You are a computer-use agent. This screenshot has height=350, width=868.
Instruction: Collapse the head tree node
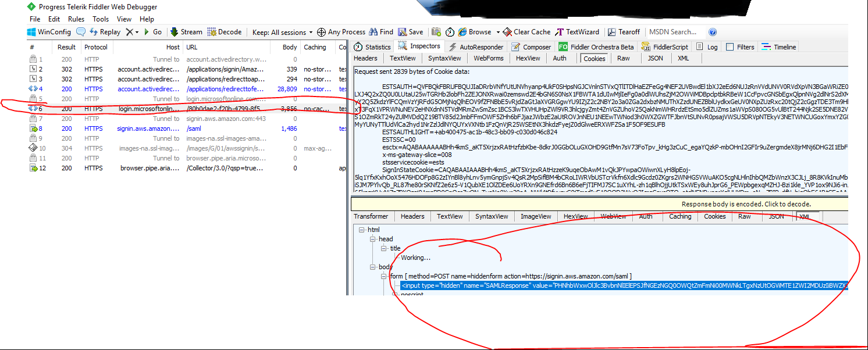[x=373, y=239]
